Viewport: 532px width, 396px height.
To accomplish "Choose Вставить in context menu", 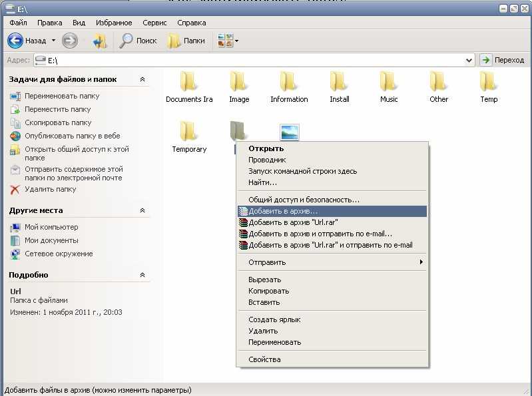I will [x=332, y=302].
